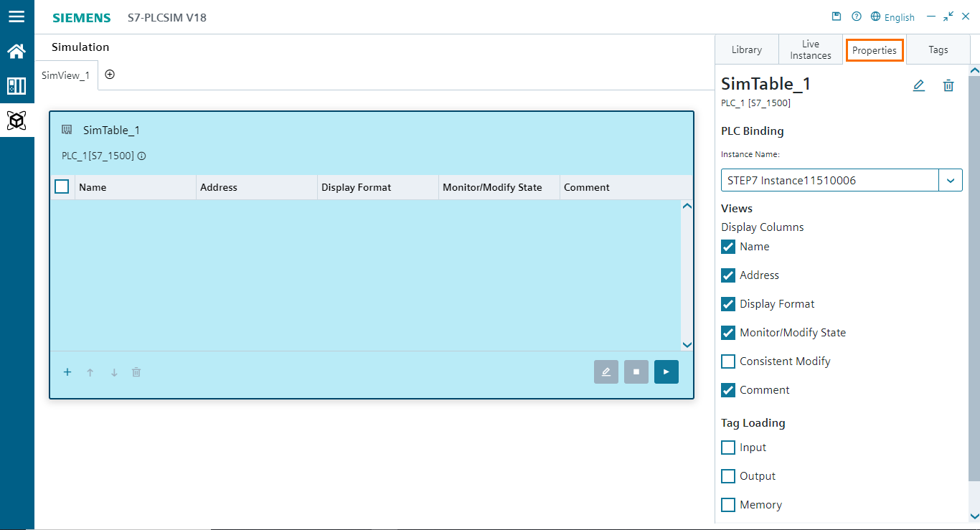Toggle the Address column checkbox
Viewport: 980px width, 530px height.
(728, 275)
